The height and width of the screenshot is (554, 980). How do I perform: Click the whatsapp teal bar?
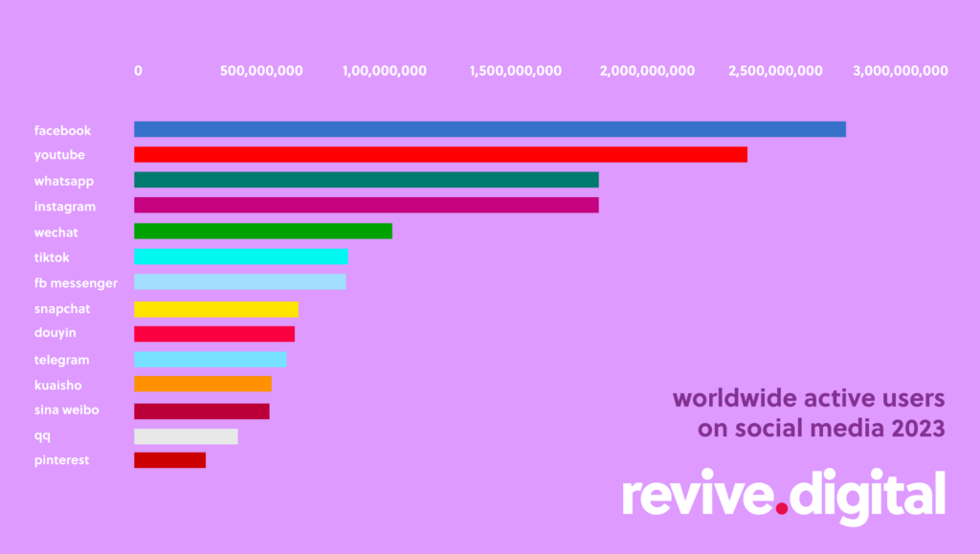(367, 180)
